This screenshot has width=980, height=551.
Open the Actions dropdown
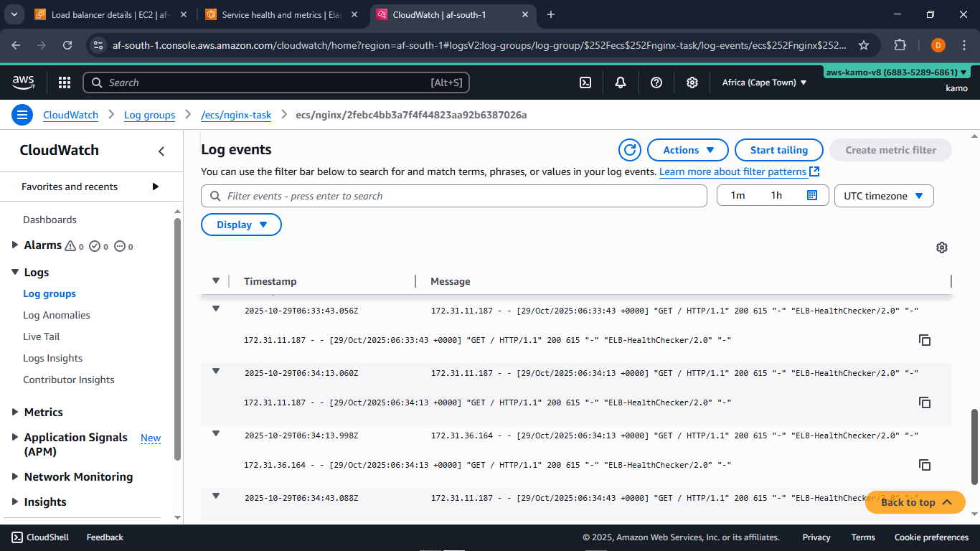pyautogui.click(x=687, y=150)
